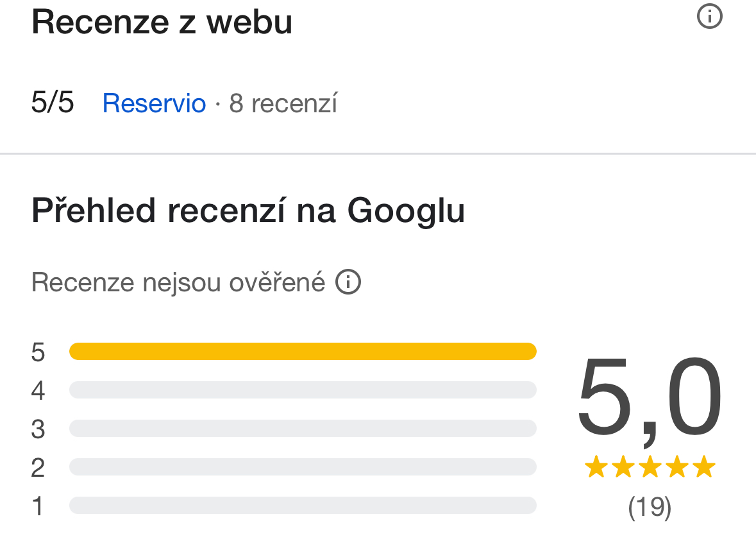This screenshot has height=548, width=756.
Task: Click the info icon beside Recenze z webu
Action: click(709, 17)
